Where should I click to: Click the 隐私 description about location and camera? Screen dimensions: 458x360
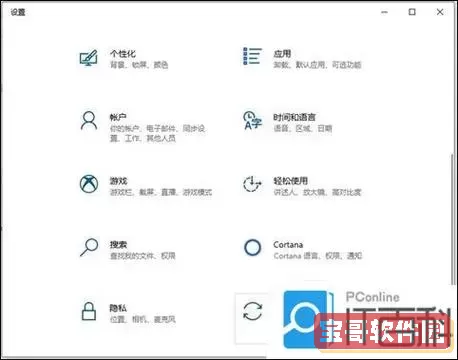(x=142, y=320)
